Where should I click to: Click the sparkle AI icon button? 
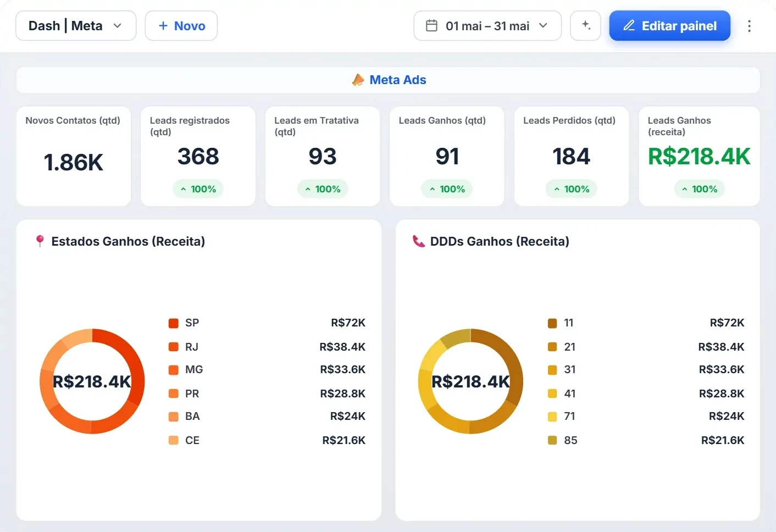[x=585, y=26]
